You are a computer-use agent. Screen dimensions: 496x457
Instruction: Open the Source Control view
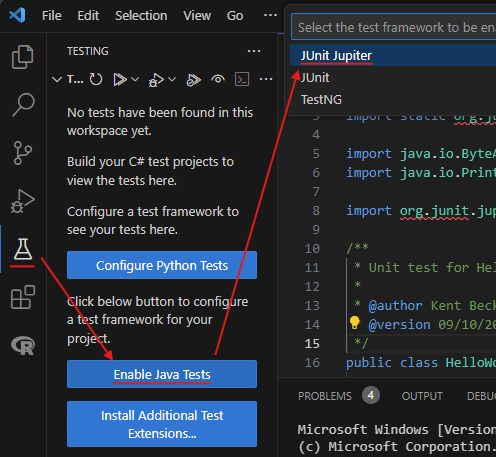point(23,153)
